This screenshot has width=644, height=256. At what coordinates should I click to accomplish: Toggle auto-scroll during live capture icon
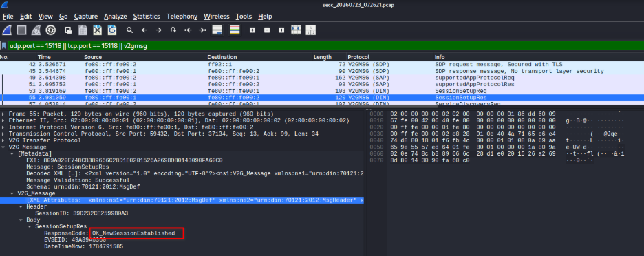(x=217, y=30)
